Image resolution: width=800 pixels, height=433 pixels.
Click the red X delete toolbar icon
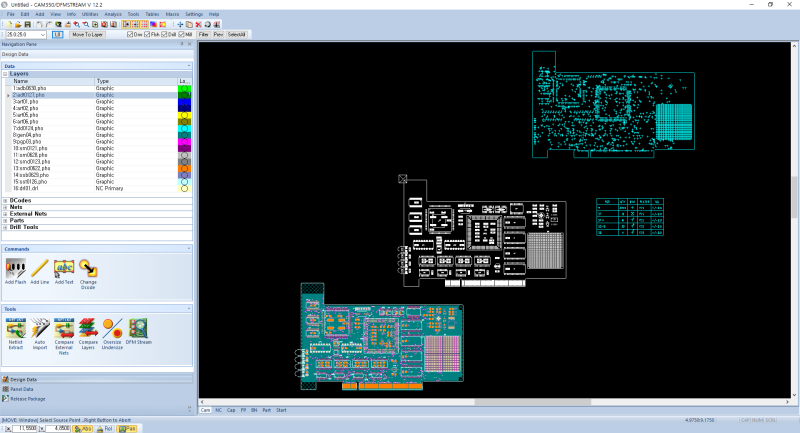[198, 24]
